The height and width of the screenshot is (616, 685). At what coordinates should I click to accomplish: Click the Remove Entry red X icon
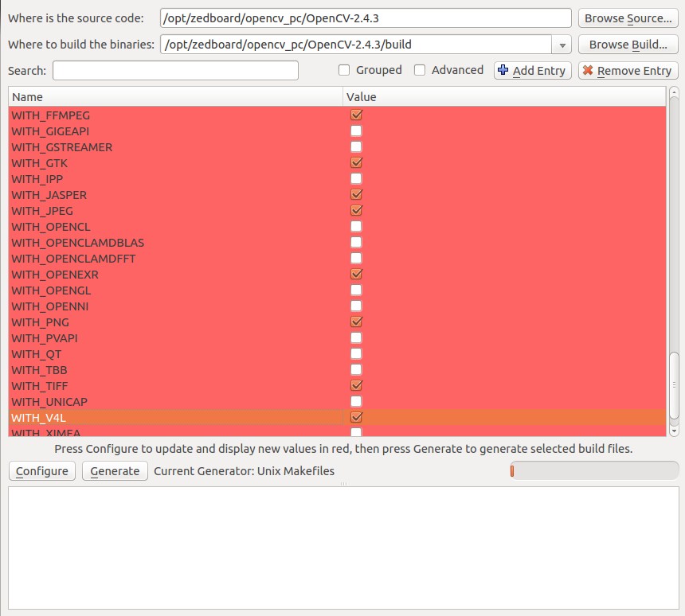(x=588, y=70)
